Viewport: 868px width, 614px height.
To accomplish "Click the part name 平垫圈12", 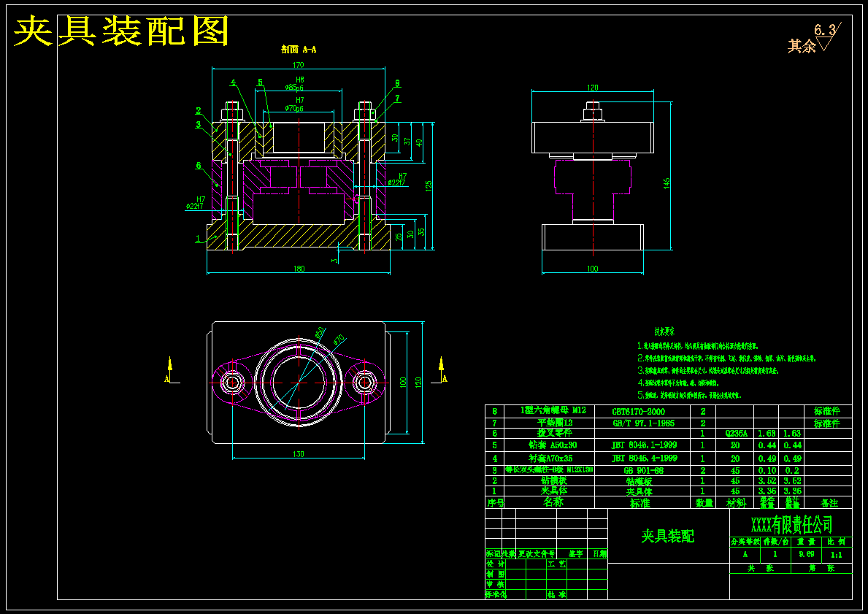I will 555,423.
